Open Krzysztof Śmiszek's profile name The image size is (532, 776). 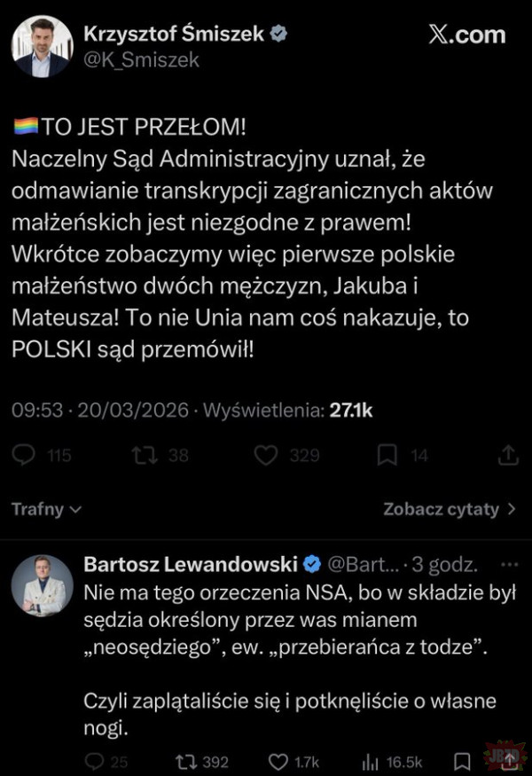click(176, 35)
